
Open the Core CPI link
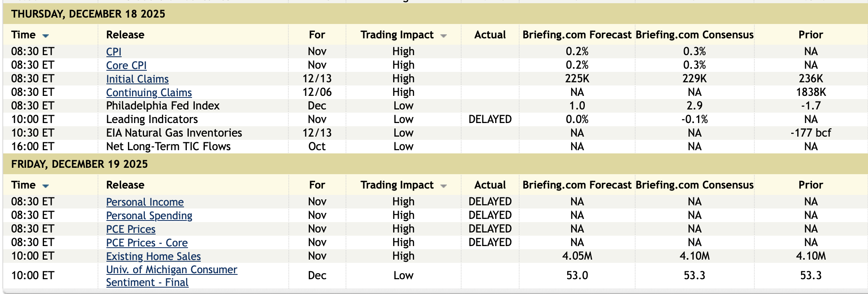pyautogui.click(x=126, y=66)
